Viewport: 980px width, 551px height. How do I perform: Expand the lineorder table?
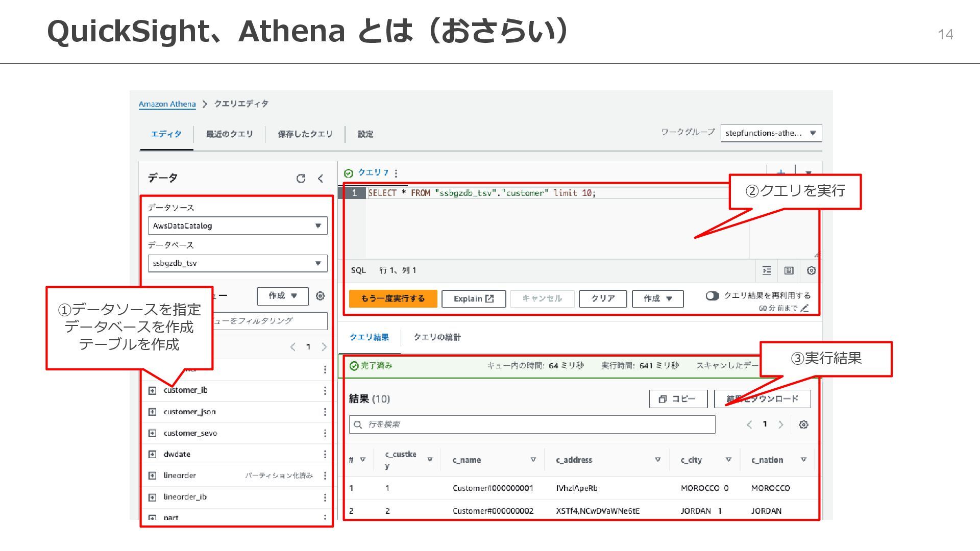pyautogui.click(x=152, y=475)
